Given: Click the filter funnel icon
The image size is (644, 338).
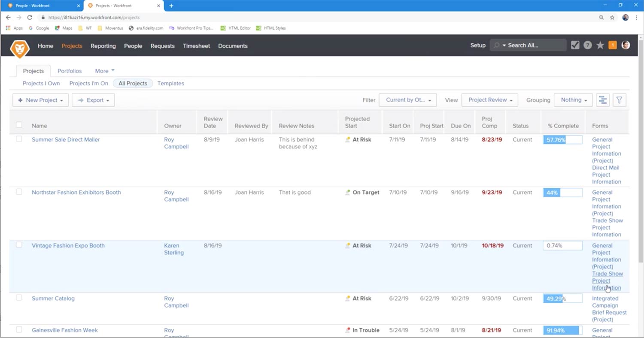Looking at the screenshot, I should click(x=619, y=100).
